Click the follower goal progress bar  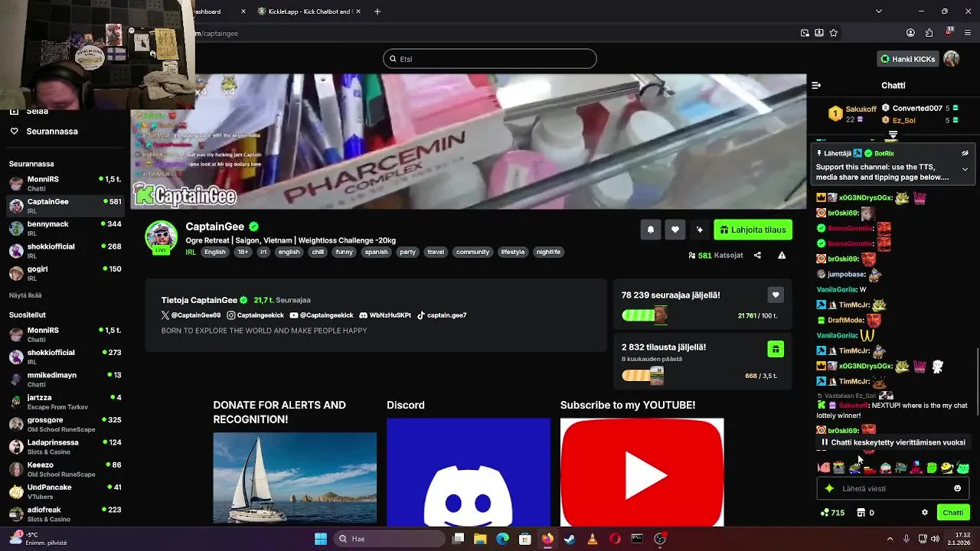645,315
